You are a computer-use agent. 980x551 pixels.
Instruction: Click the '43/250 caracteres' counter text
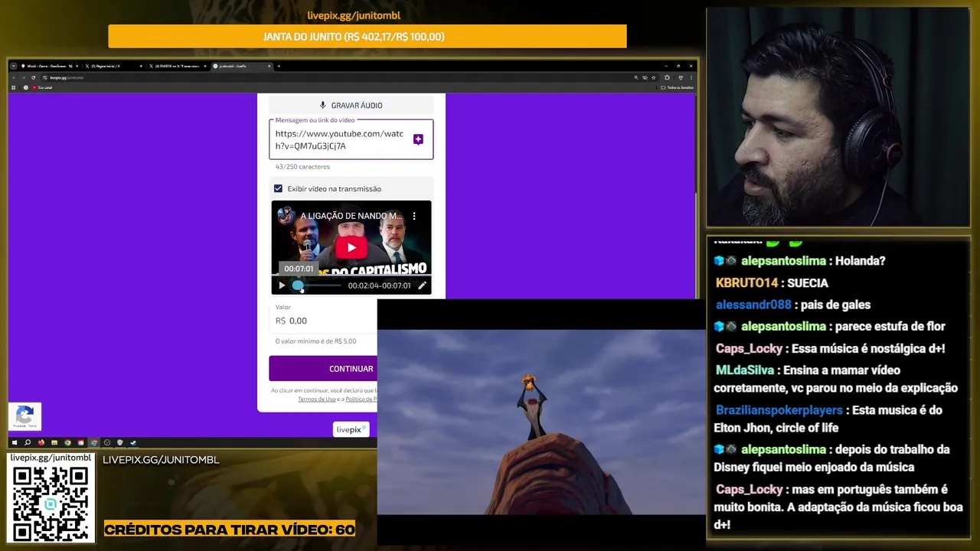(302, 167)
